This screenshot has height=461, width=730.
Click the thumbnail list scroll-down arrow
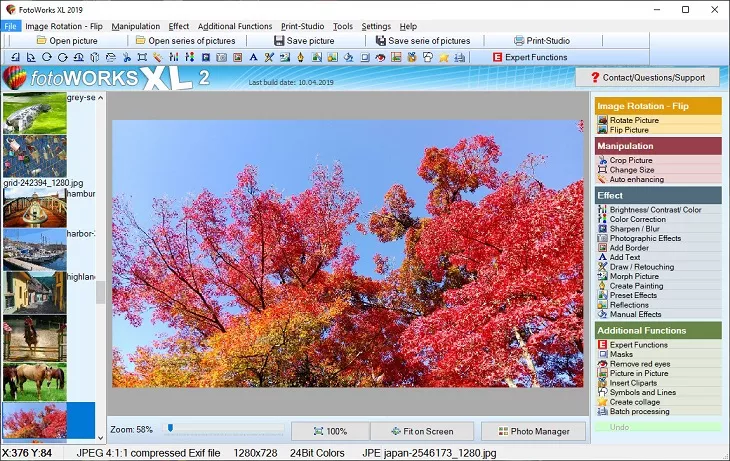point(101,438)
